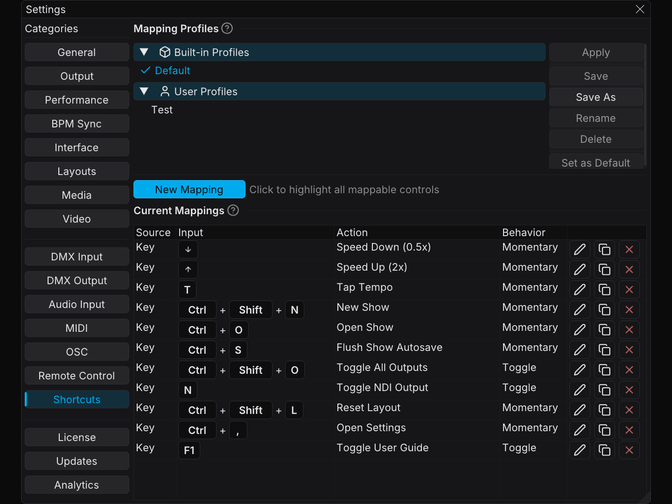Click Set as Default button
Screen dimensions: 672x504
tap(596, 162)
